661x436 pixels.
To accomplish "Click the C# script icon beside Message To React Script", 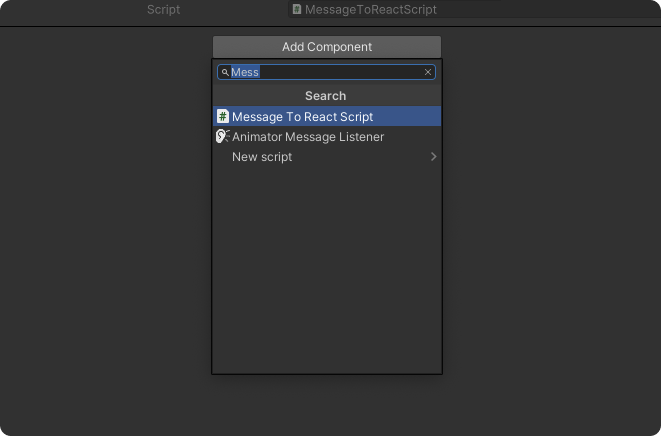I will (223, 117).
